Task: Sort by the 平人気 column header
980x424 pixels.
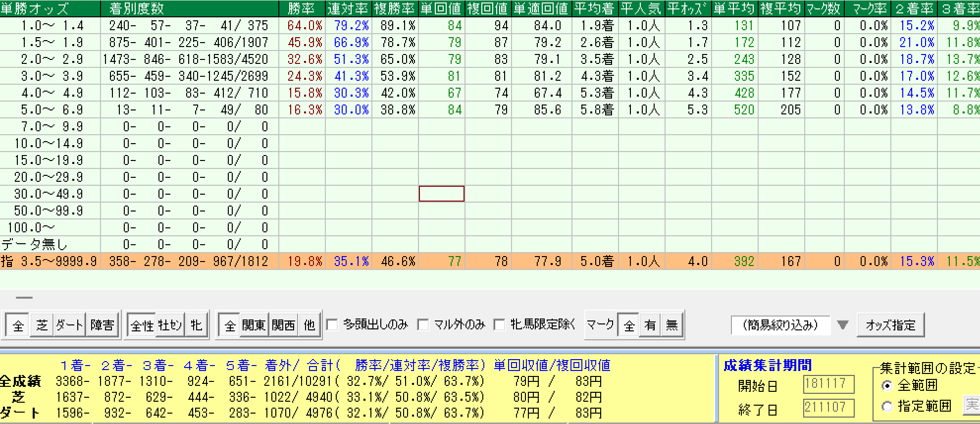Action: click(x=641, y=8)
